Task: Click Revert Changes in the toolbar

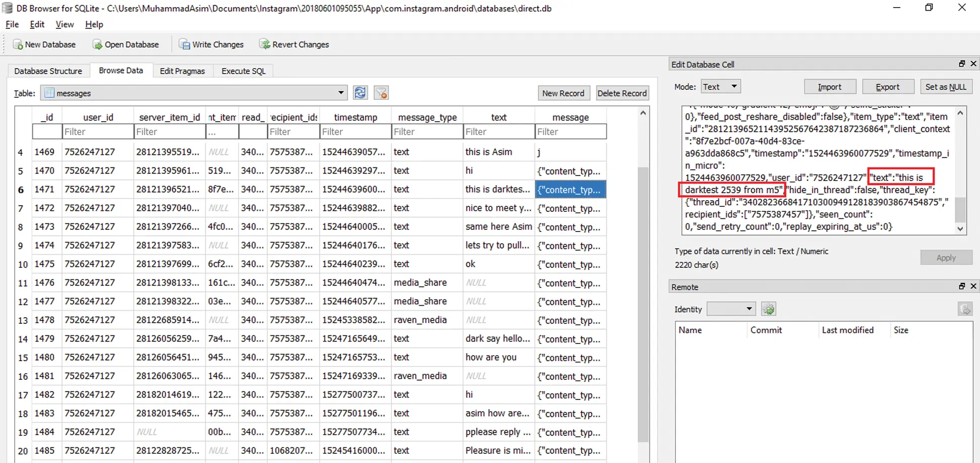Action: 294,44
